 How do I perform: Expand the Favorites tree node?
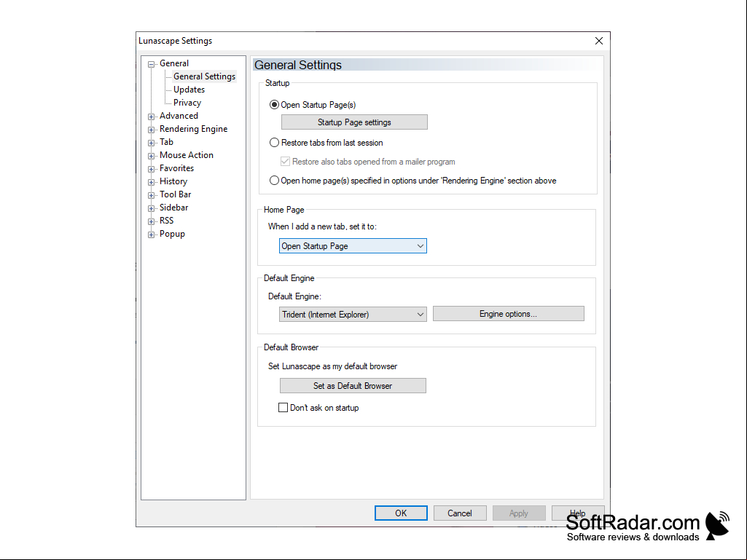tap(151, 169)
